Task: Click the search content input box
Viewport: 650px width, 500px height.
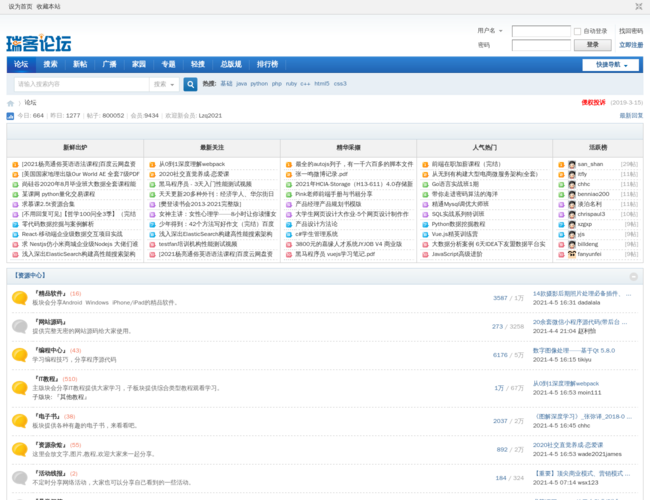Action: tap(80, 84)
